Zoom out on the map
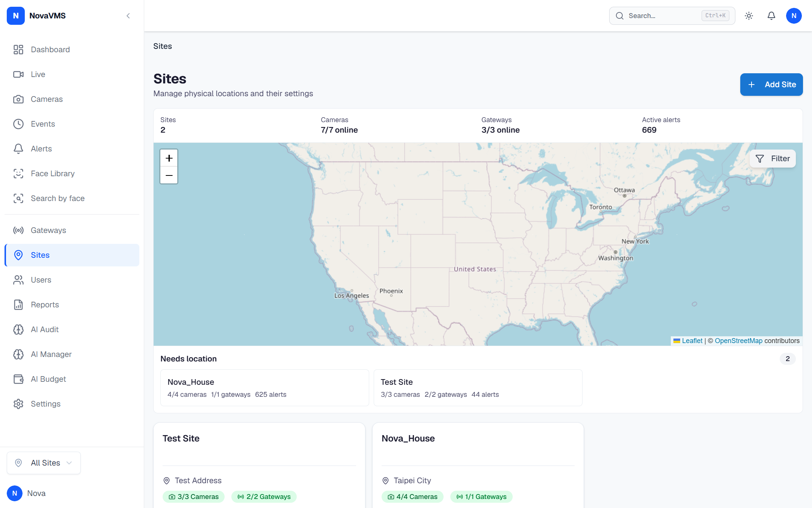Image resolution: width=812 pixels, height=508 pixels. pyautogui.click(x=169, y=175)
